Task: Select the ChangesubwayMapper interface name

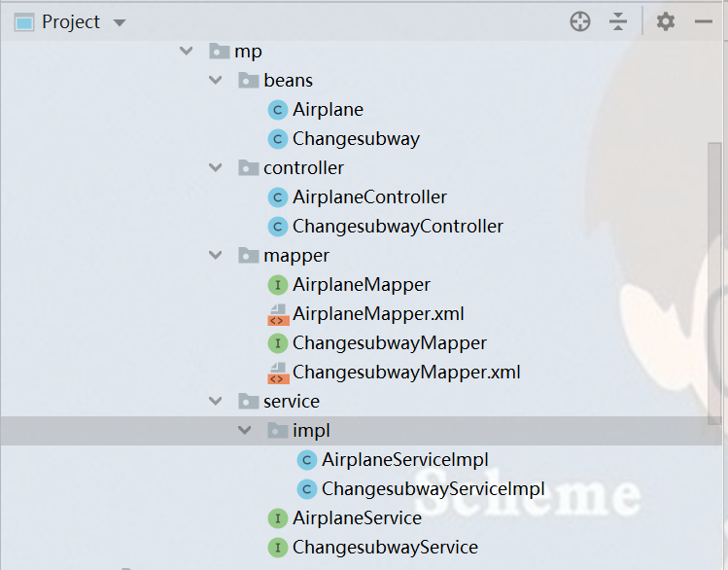Action: (x=390, y=343)
